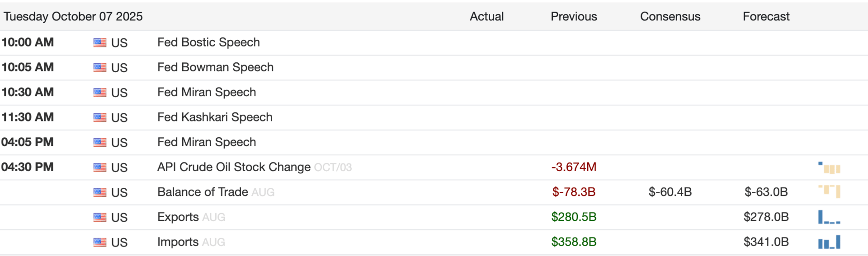Open the API Crude Oil Stock Change link
This screenshot has width=868, height=256.
pyautogui.click(x=234, y=167)
